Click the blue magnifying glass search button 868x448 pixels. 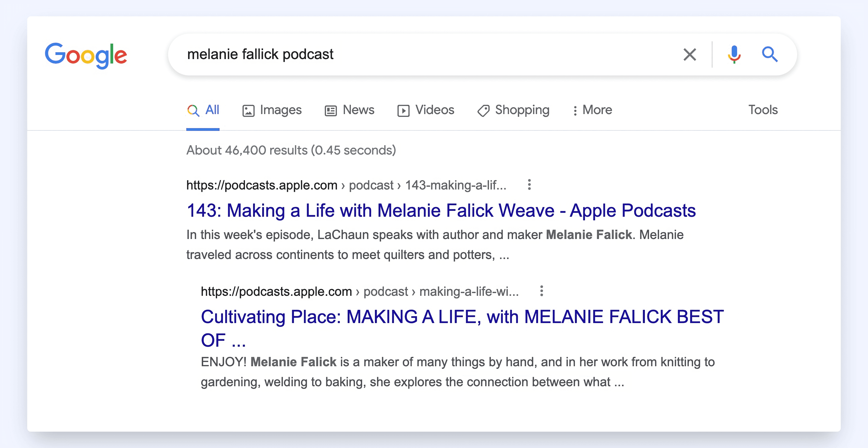tap(770, 55)
